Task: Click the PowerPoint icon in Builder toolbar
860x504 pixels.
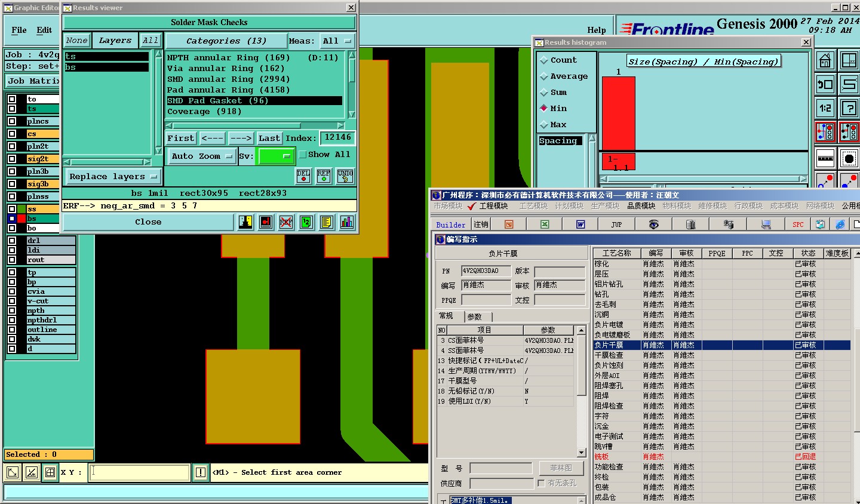Action: pos(509,225)
